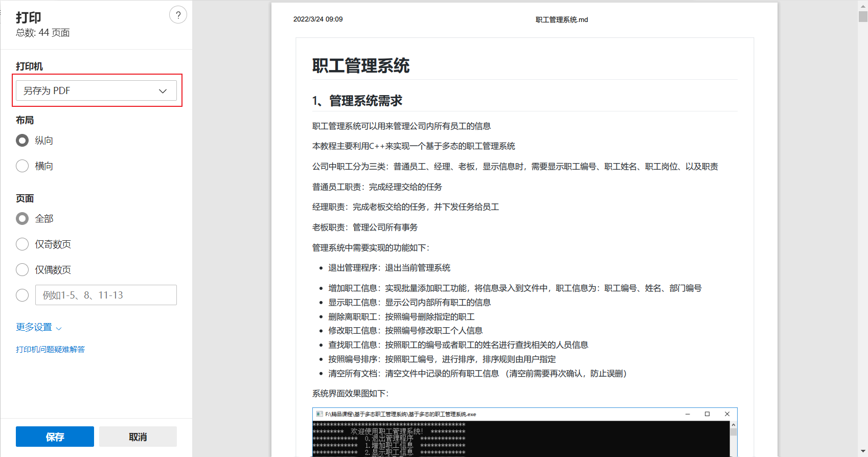Screen dimensions: 868x457
Task: Click the page range input field
Action: 106,295
